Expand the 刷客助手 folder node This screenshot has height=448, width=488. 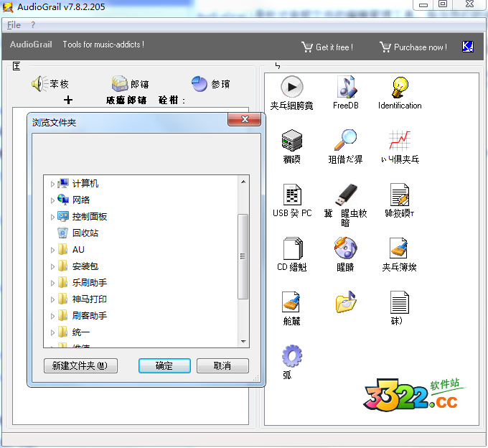52,316
